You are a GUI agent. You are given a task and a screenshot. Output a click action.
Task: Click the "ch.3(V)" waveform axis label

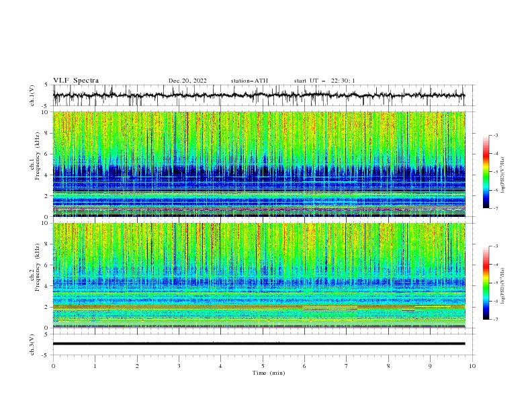pyautogui.click(x=32, y=345)
